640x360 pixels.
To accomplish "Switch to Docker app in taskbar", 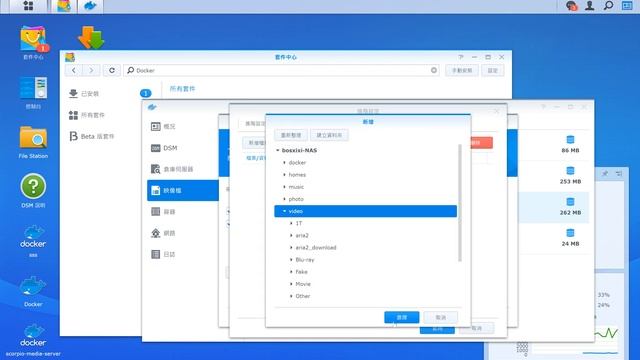I will click(x=90, y=6).
